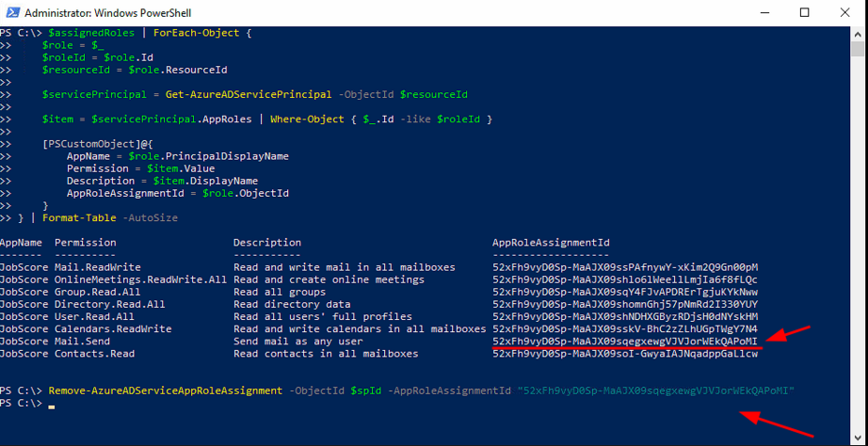Click the blinking cursor at last prompt
The height and width of the screenshot is (446, 868).
click(x=52, y=406)
